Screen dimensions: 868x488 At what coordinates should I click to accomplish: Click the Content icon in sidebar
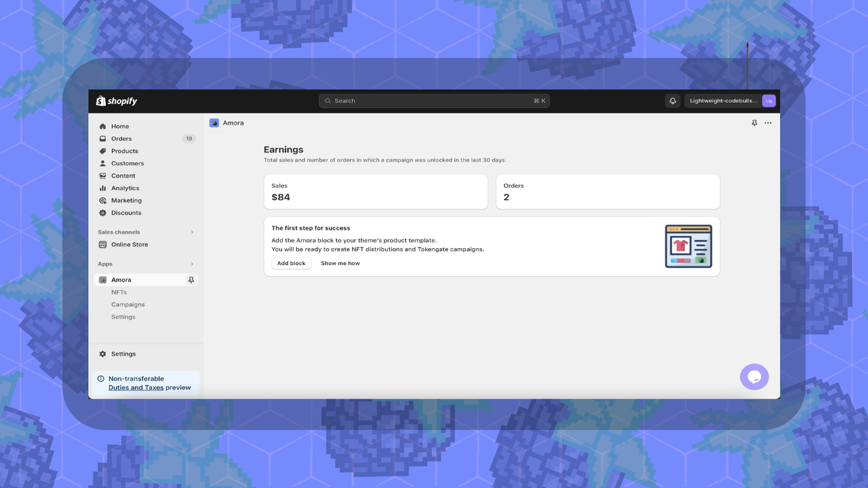click(x=102, y=176)
